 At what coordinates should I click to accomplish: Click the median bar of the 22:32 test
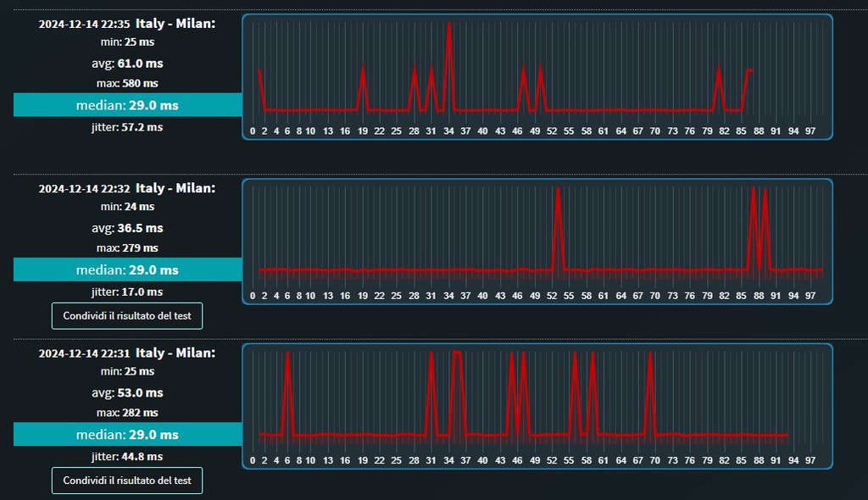[x=127, y=269]
